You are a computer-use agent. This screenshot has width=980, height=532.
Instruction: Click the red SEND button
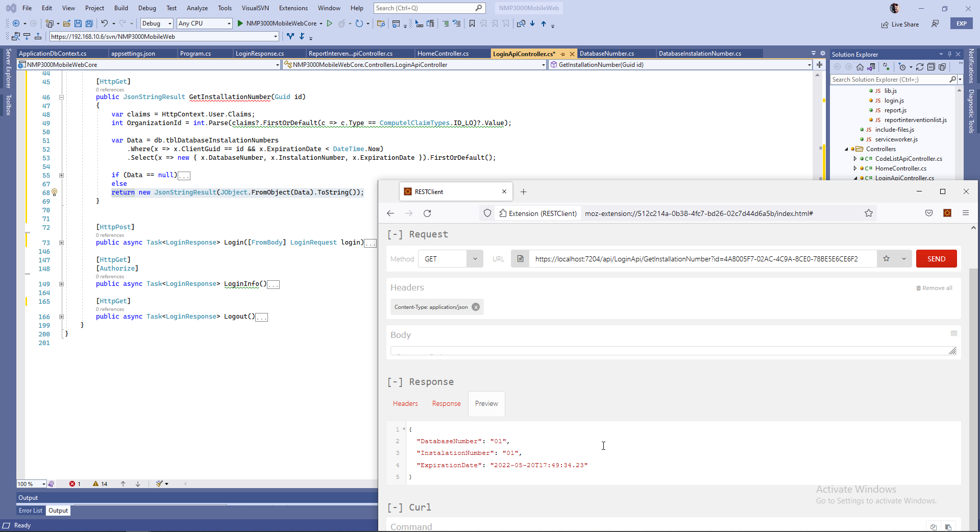(x=936, y=259)
